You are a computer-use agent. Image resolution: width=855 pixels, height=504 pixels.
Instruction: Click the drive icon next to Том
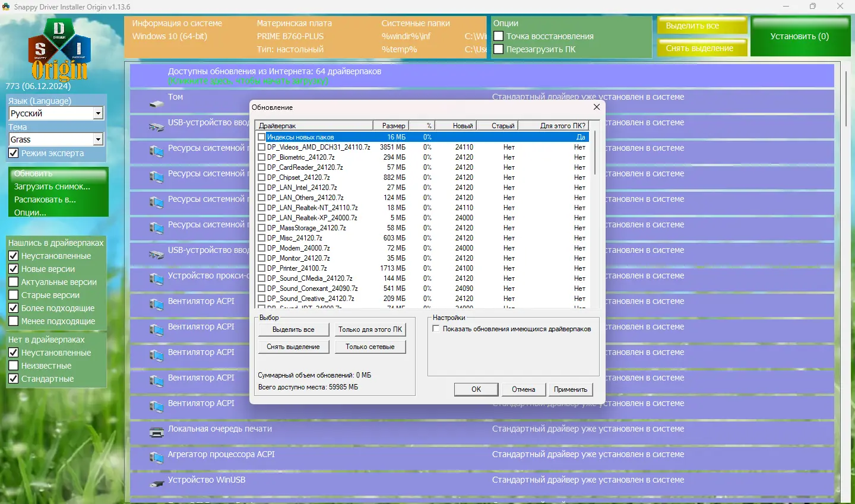click(157, 104)
